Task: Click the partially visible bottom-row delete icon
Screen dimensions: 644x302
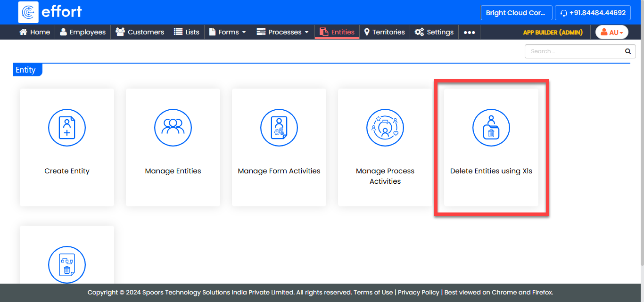Action: tap(67, 265)
